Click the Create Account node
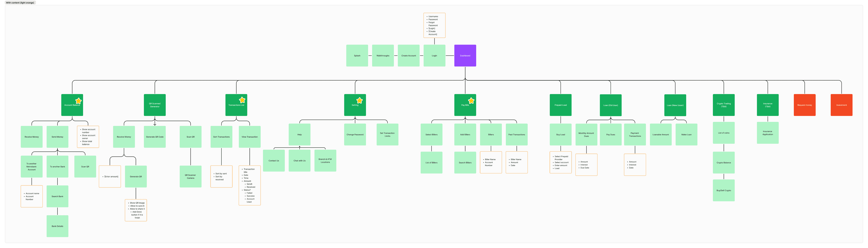This screenshot has height=248, width=868. 408,56
